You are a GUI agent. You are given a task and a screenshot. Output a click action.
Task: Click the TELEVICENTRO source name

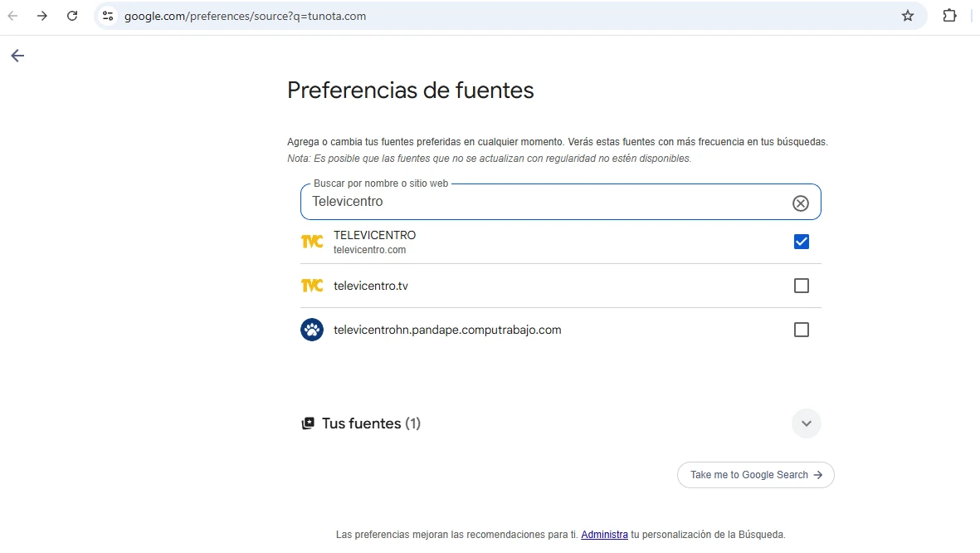pyautogui.click(x=374, y=235)
